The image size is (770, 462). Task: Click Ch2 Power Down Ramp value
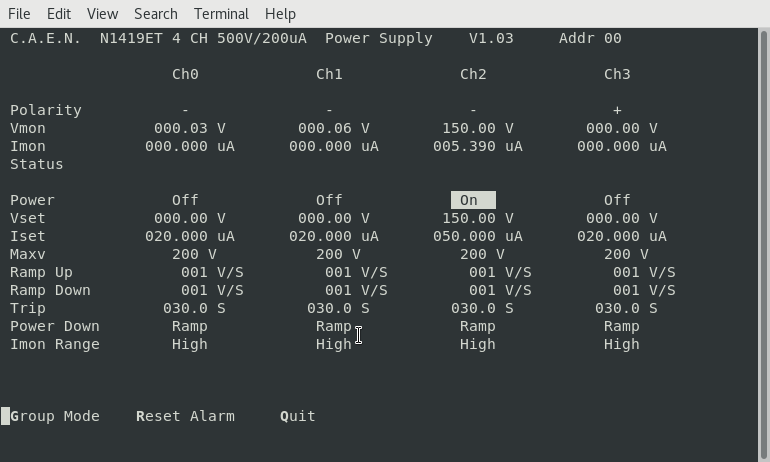tap(478, 326)
